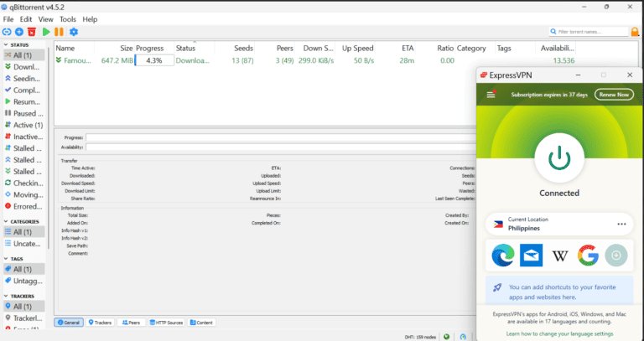Click the Google shortcut in ExpressVPN
Screen dimensions: 644x341
pyautogui.click(x=588, y=255)
